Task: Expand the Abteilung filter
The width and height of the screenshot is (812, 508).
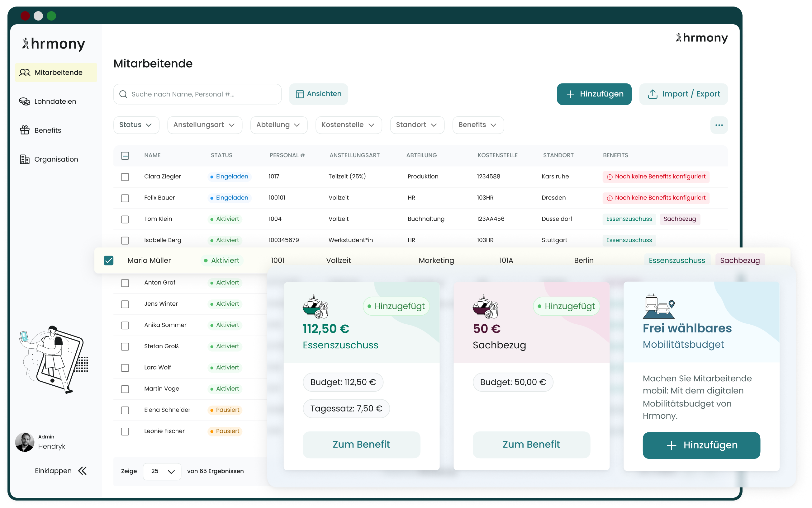Action: tap(279, 125)
